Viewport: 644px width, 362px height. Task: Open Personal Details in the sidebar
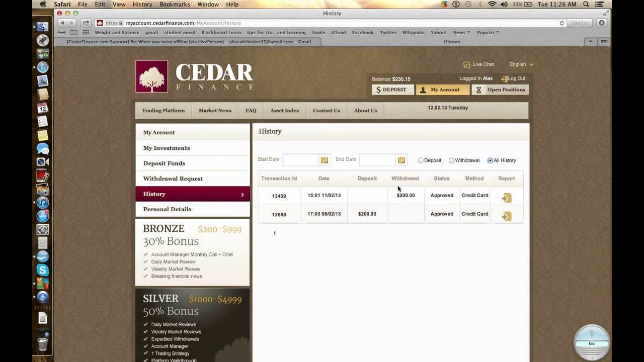pos(193,209)
